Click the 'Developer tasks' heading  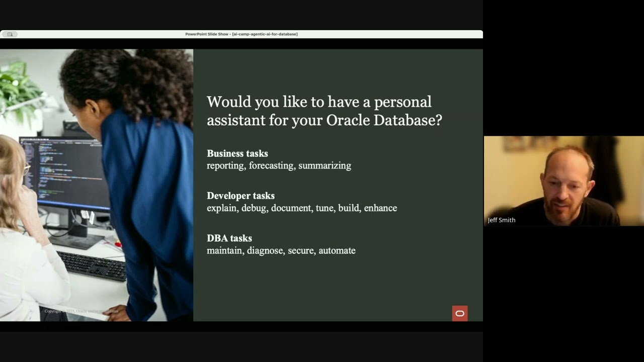[240, 196]
